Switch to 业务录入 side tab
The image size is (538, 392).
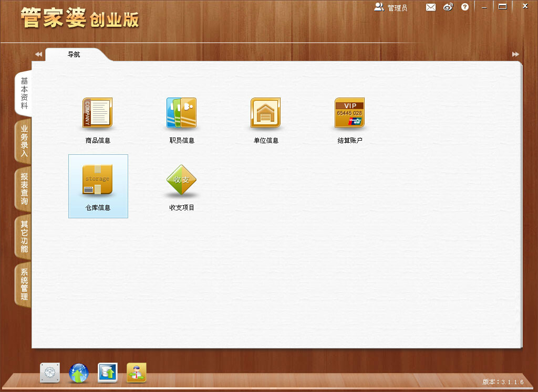click(x=24, y=142)
